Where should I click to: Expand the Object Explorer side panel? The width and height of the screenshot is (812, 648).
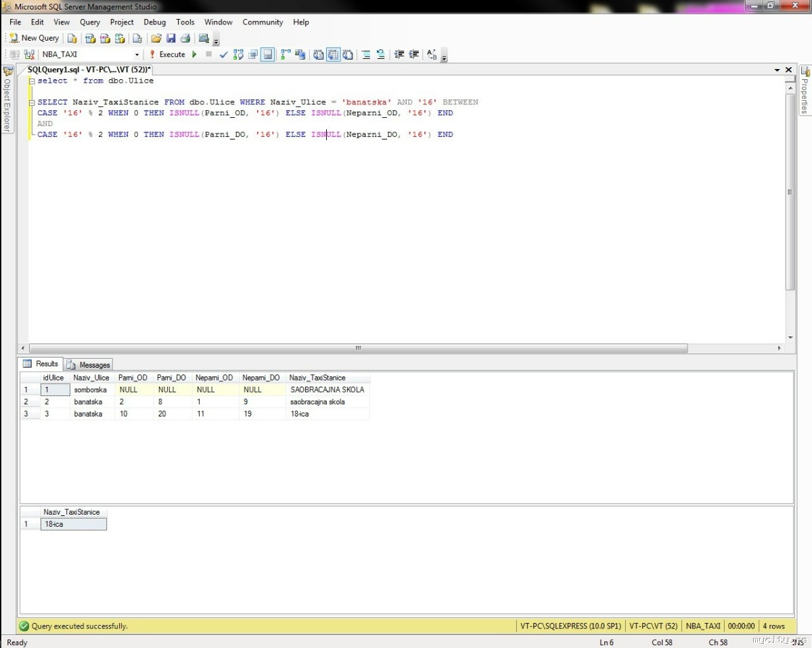click(x=7, y=98)
